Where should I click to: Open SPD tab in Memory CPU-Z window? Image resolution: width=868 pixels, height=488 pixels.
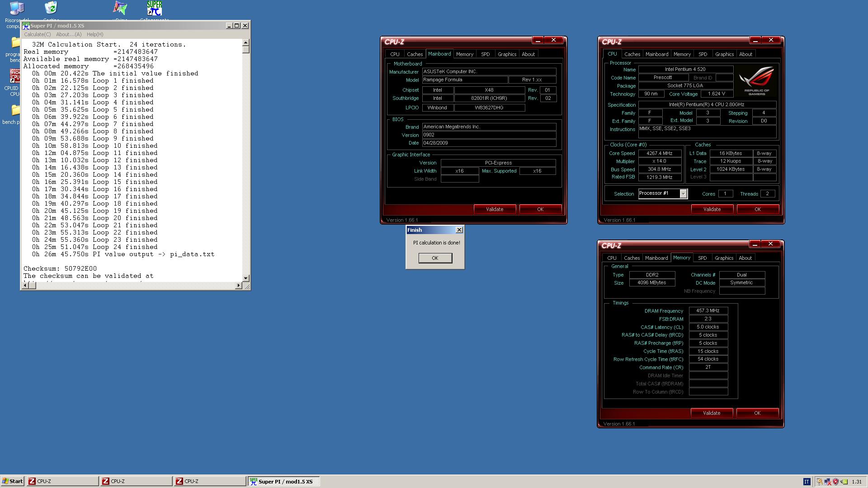[702, 258]
